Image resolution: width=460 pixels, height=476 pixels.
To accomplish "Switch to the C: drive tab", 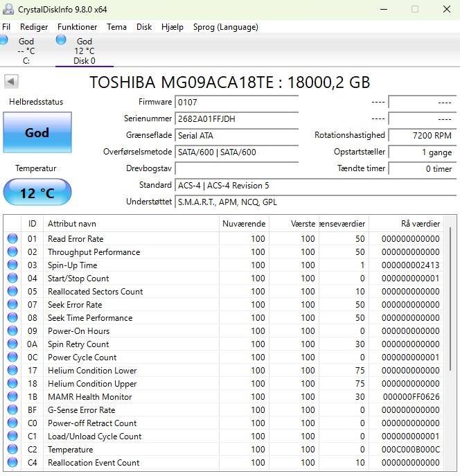I will (26, 51).
